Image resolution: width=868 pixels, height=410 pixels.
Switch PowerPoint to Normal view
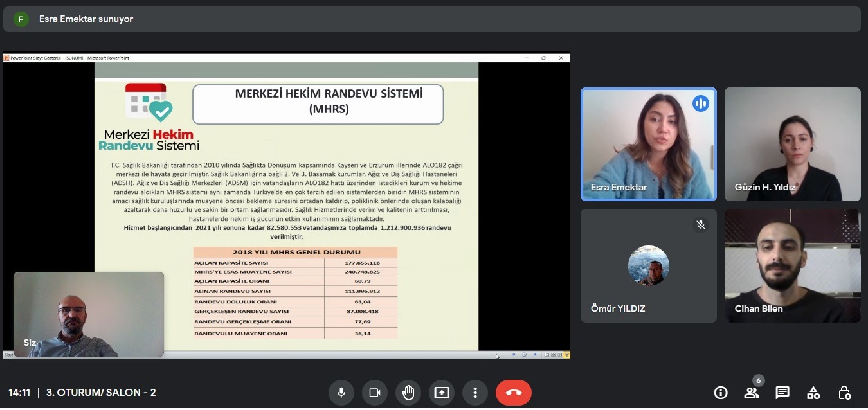(x=547, y=355)
